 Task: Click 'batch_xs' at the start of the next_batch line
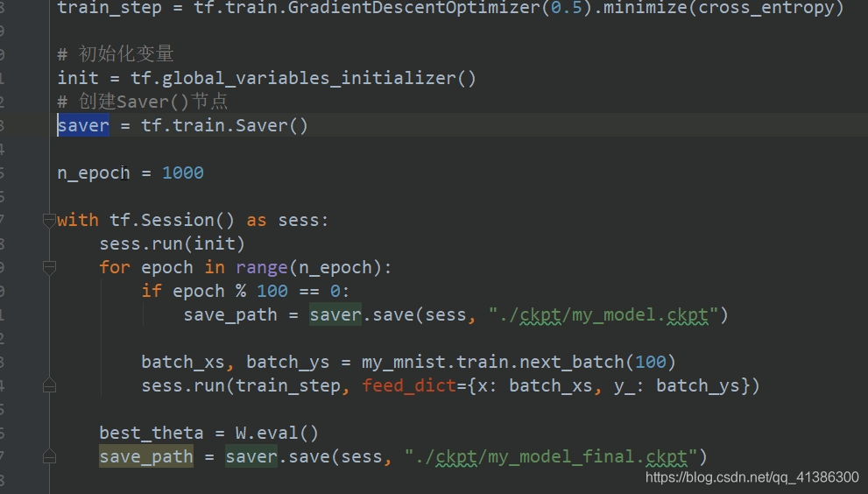[183, 363]
